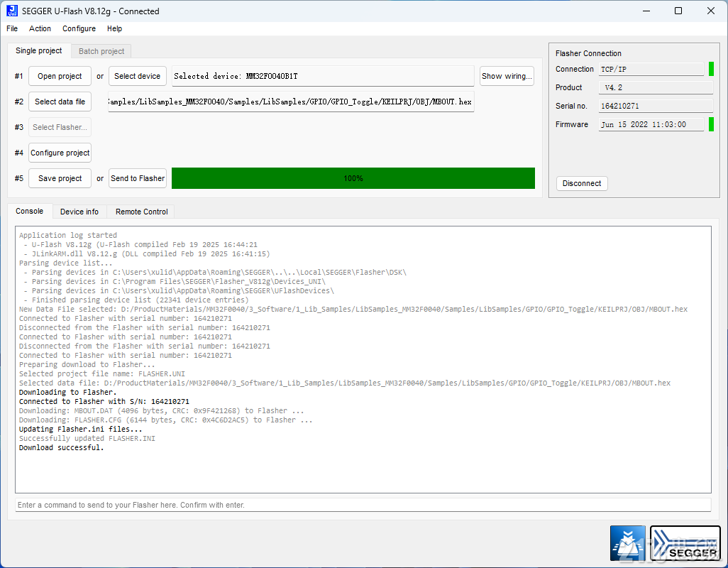Click 'Preparing download to Flasher...' log line
Image resolution: width=728 pixels, height=568 pixels.
(87, 364)
